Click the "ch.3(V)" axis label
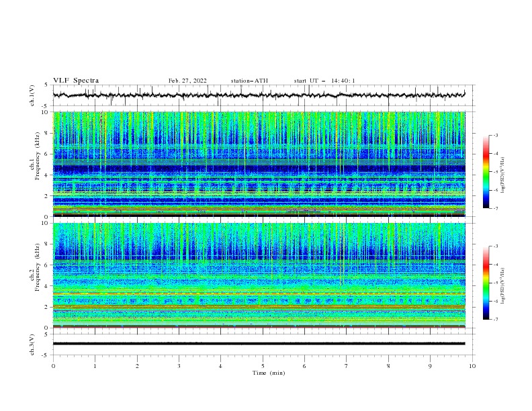This screenshot has height=411, width=532. tap(32, 345)
